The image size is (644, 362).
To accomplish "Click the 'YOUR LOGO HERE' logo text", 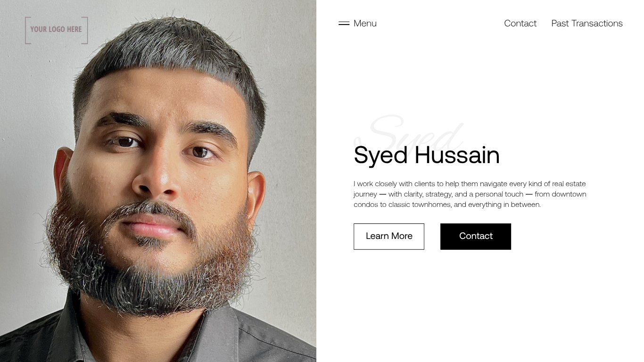I will tap(56, 29).
